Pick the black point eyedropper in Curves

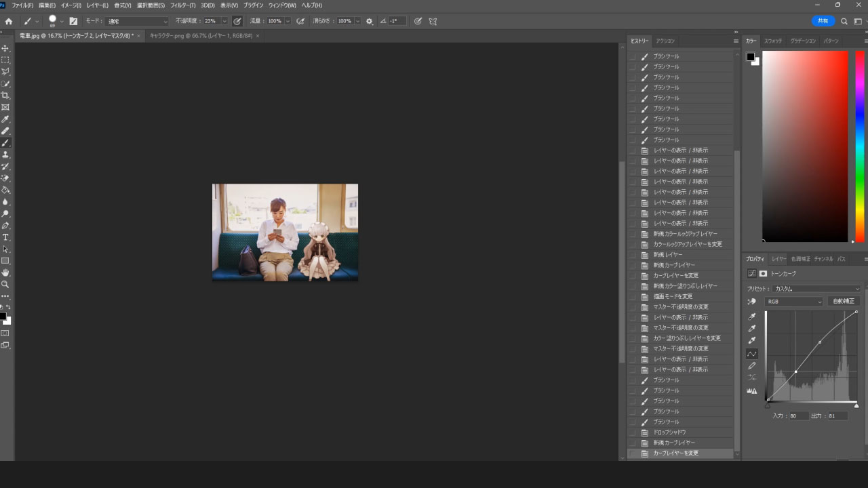752,317
